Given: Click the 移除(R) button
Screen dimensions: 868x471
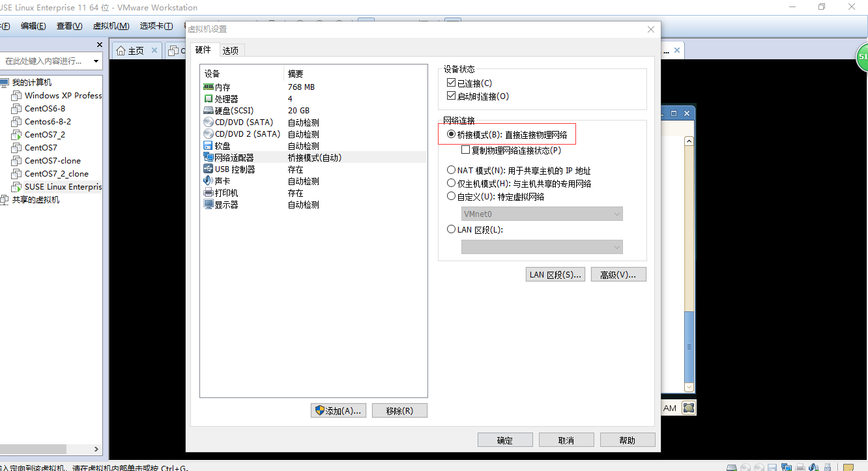Looking at the screenshot, I should pos(399,410).
